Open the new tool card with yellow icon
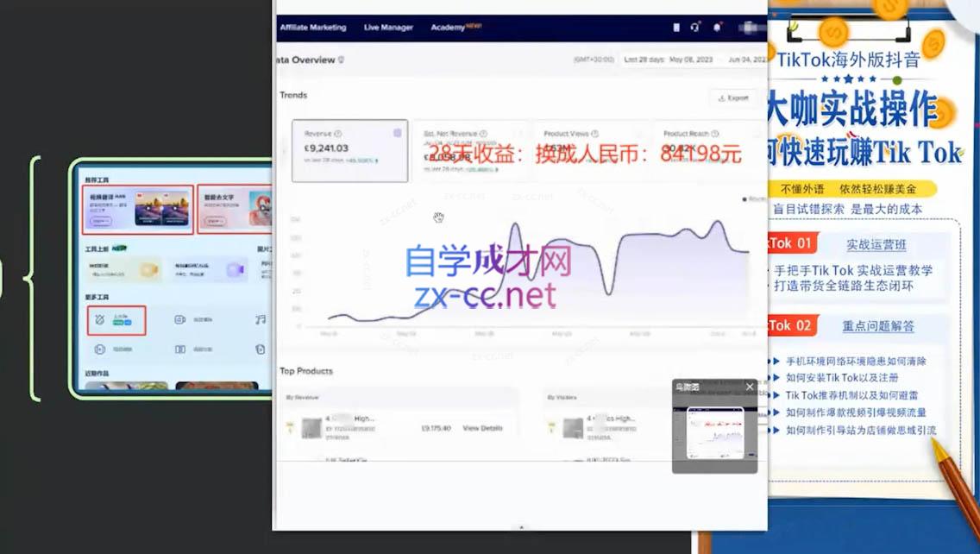Viewport: 980px width, 554px height. (x=123, y=269)
